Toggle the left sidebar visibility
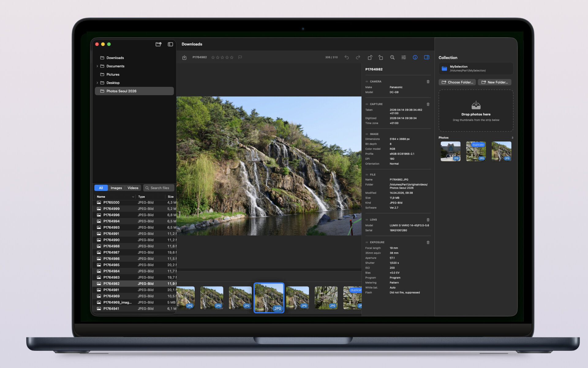 (170, 44)
